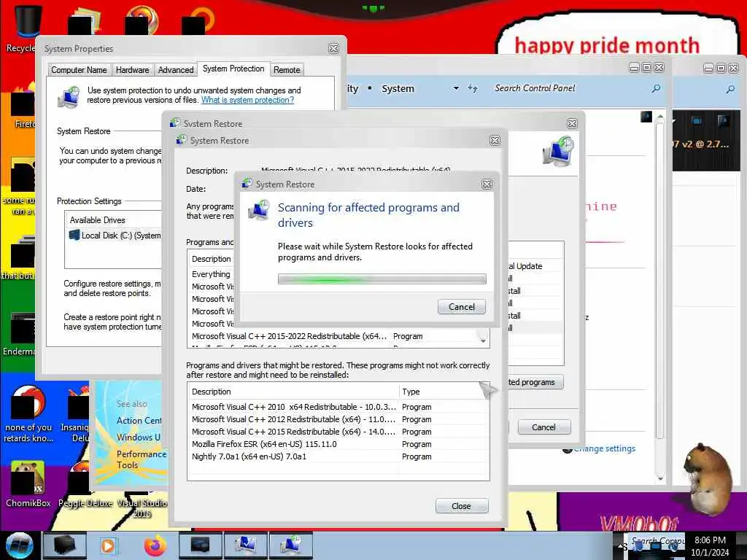Open the Action Center link under See also
This screenshot has height=560, width=747.
(139, 421)
